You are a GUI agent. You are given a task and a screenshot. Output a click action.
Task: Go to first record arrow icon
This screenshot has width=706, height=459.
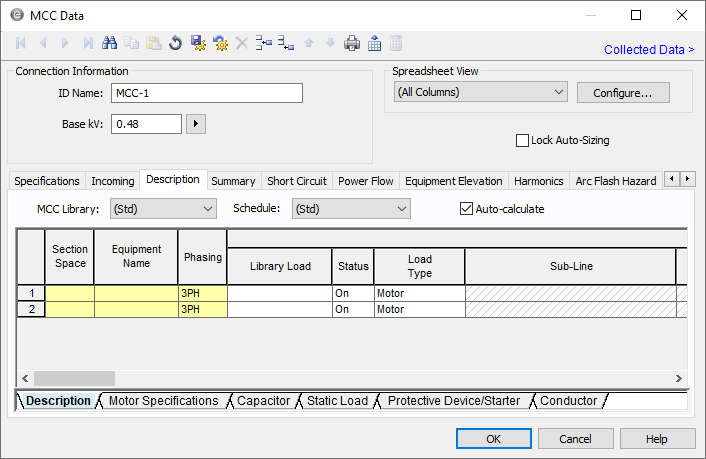point(21,43)
